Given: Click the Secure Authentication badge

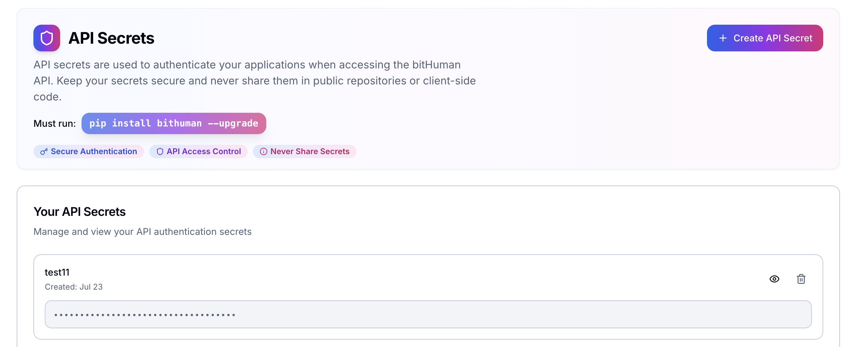Looking at the screenshot, I should (x=88, y=151).
